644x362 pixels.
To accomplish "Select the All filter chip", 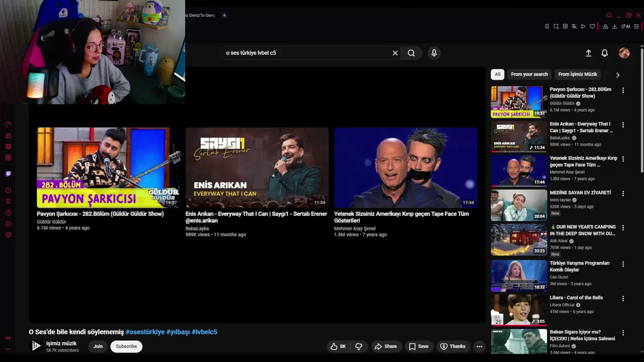I will 498,74.
